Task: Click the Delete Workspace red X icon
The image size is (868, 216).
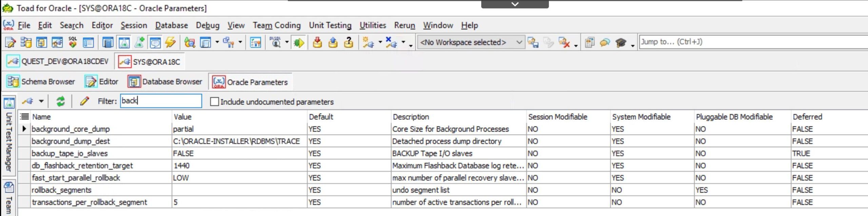Action: tap(564, 43)
